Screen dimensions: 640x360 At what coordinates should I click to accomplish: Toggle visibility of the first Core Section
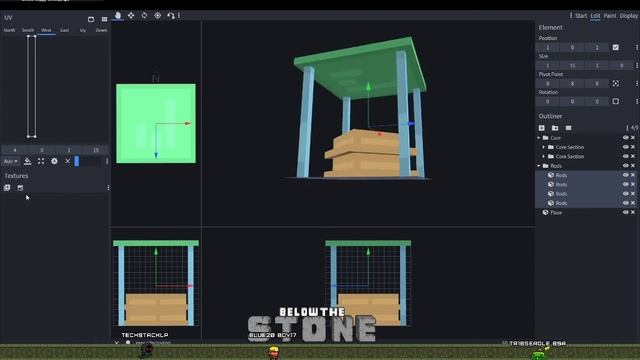coord(625,147)
